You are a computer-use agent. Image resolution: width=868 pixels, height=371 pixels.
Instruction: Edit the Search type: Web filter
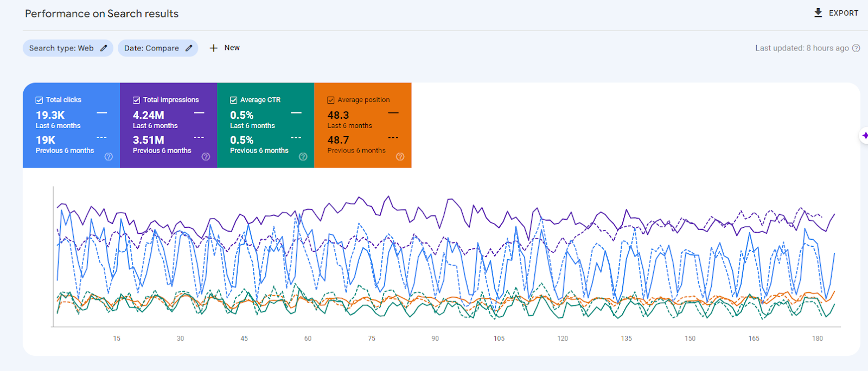click(68, 48)
